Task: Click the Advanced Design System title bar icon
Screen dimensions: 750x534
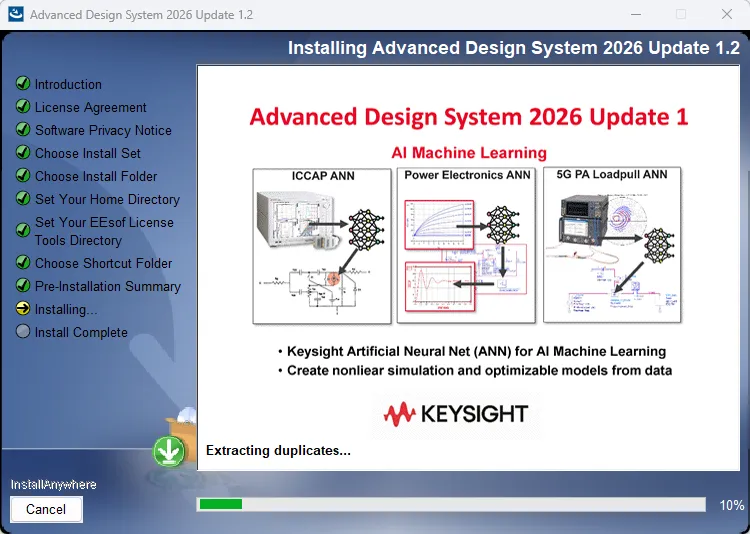Action: [x=16, y=14]
